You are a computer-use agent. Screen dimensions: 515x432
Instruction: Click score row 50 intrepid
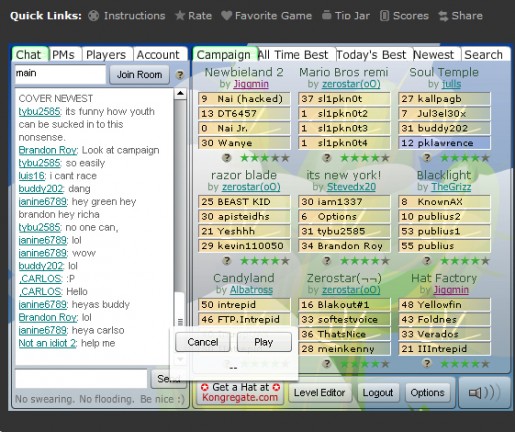(x=244, y=305)
